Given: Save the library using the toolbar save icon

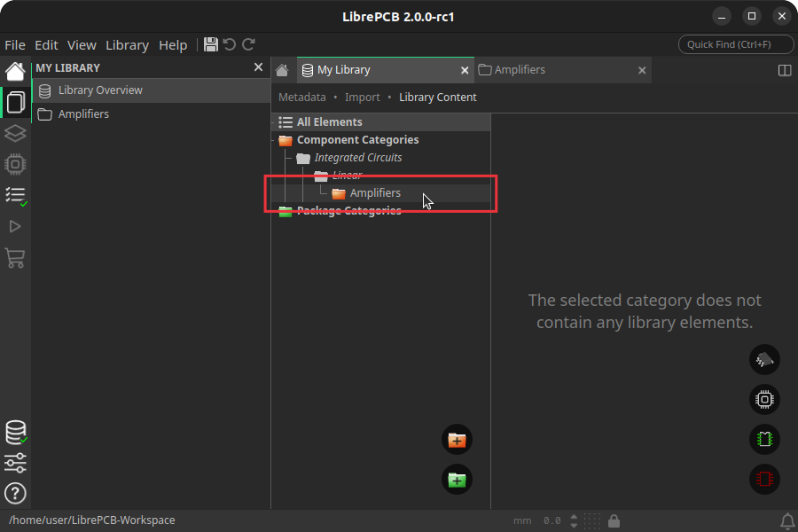Looking at the screenshot, I should [210, 43].
